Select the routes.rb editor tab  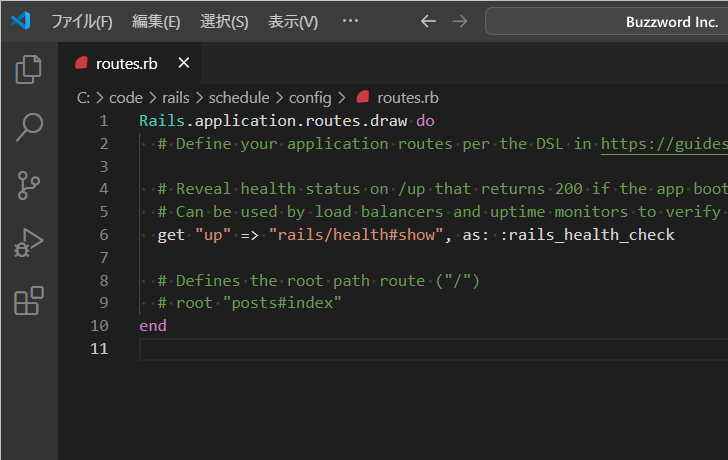pyautogui.click(x=130, y=63)
